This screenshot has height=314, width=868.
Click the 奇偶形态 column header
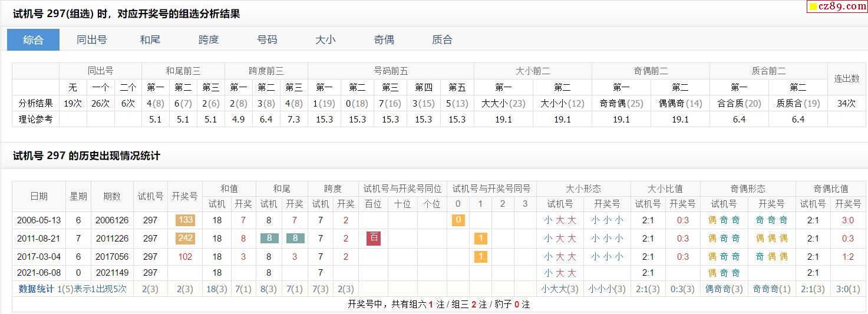coord(748,189)
